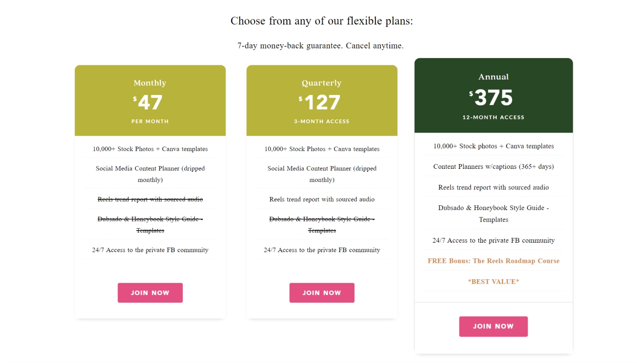
Task: Click the $375 annual price
Action: pyautogui.click(x=492, y=98)
